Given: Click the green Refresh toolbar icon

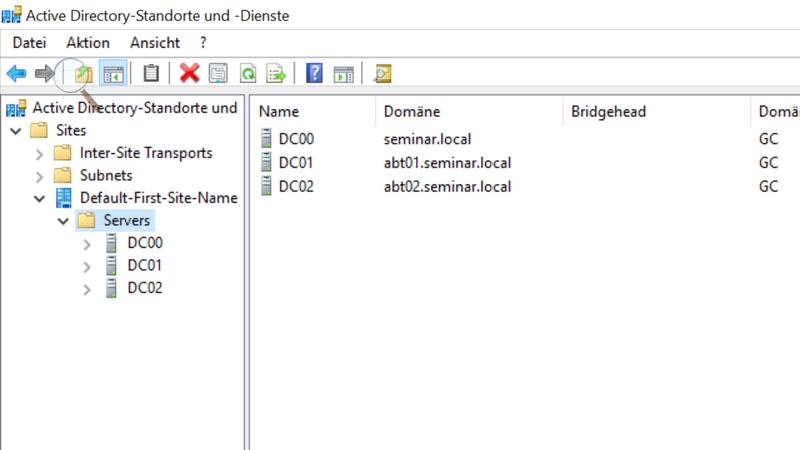Looking at the screenshot, I should click(x=248, y=73).
